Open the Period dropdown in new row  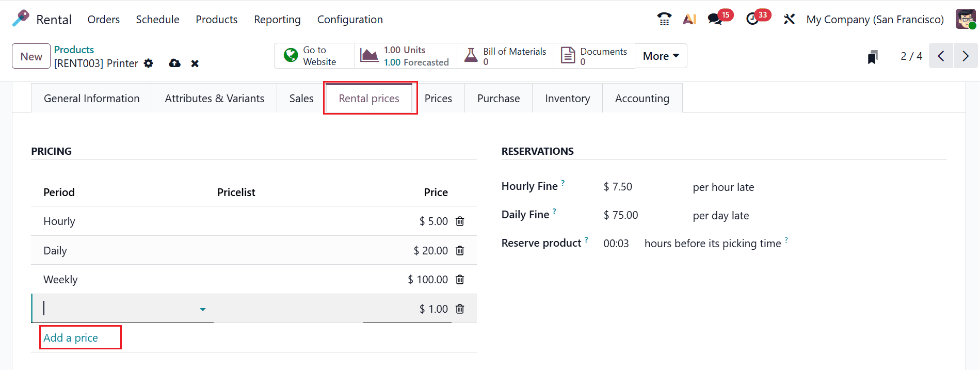pyautogui.click(x=202, y=309)
